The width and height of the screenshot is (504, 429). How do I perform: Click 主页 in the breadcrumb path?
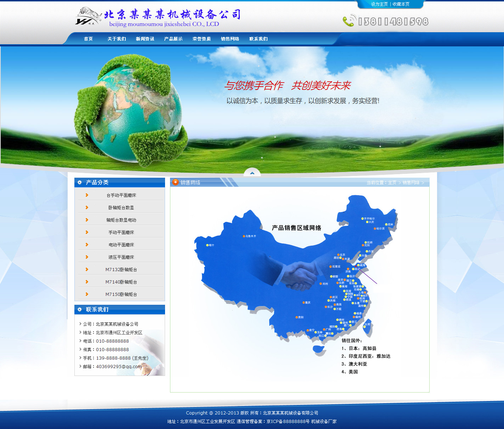tap(392, 183)
